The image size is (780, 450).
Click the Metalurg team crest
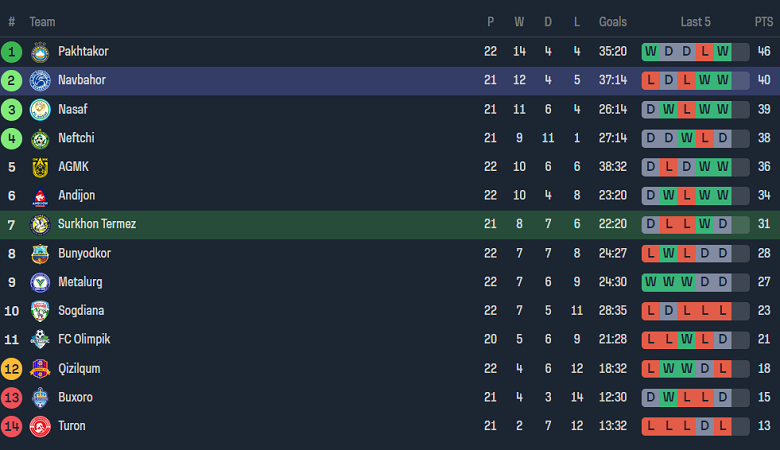click(40, 283)
